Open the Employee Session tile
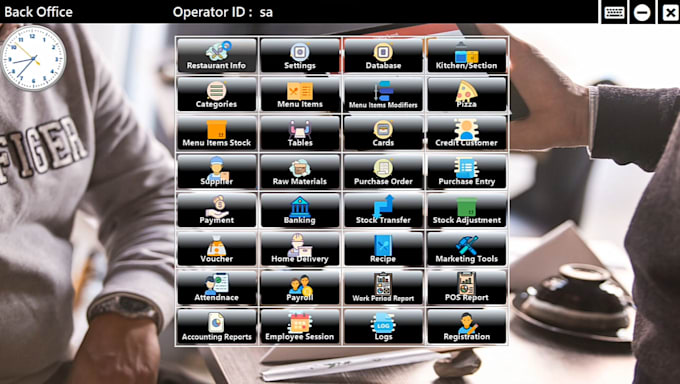Viewport: 680px width, 384px height. (300, 326)
